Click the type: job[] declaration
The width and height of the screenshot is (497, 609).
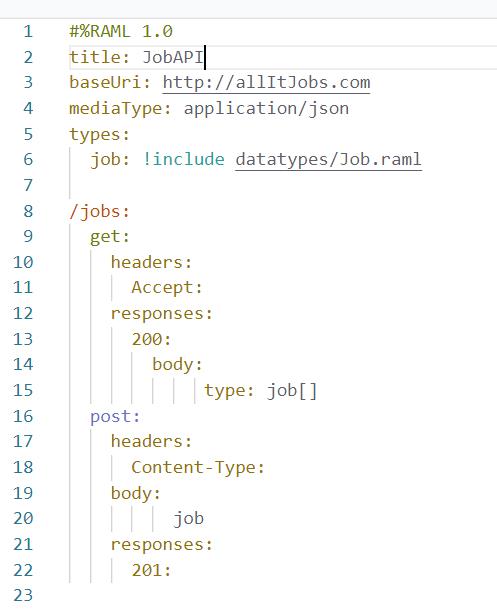[261, 391]
